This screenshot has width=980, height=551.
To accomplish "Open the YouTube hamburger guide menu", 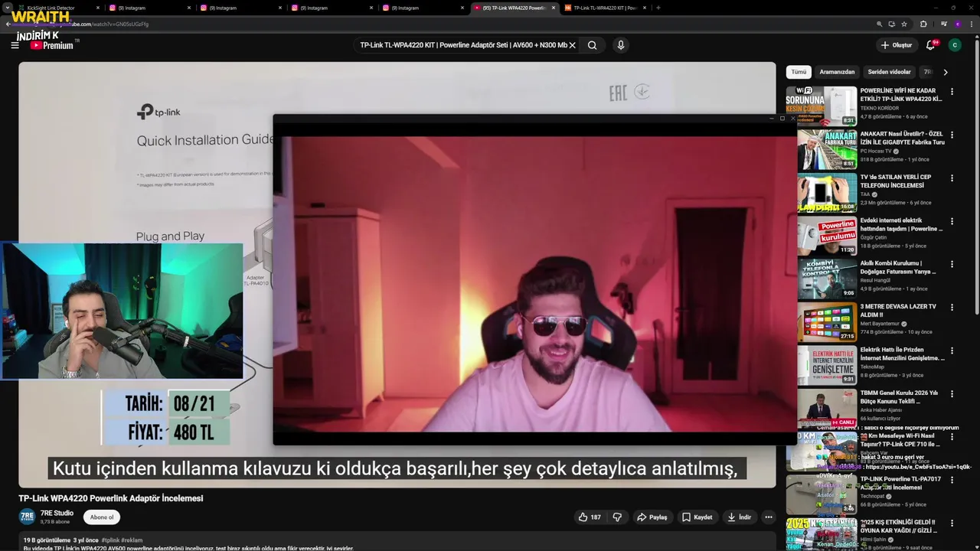I will (15, 45).
